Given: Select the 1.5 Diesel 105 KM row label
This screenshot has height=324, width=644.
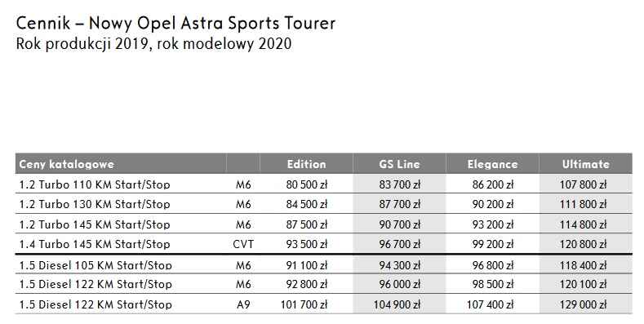Looking at the screenshot, I should [x=95, y=265].
